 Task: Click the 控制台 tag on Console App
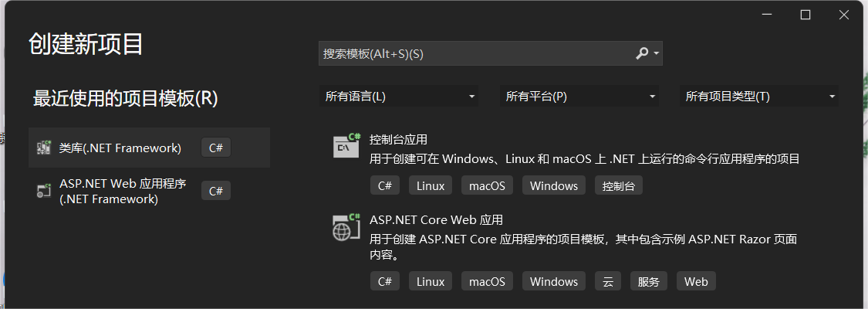coord(619,185)
